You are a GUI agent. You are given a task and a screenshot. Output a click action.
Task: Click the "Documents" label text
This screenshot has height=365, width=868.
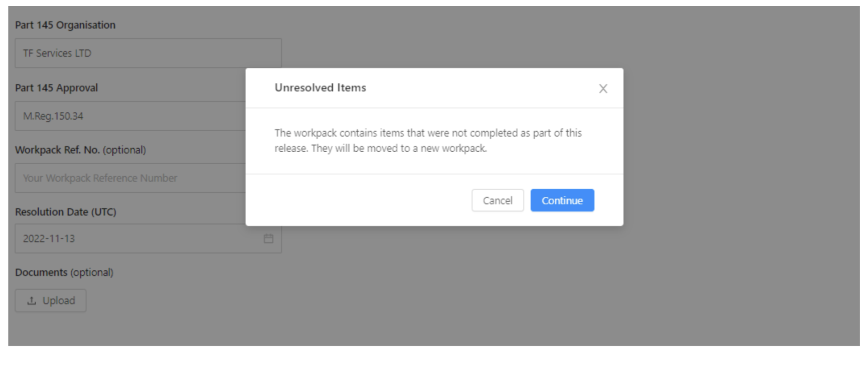pyautogui.click(x=41, y=272)
